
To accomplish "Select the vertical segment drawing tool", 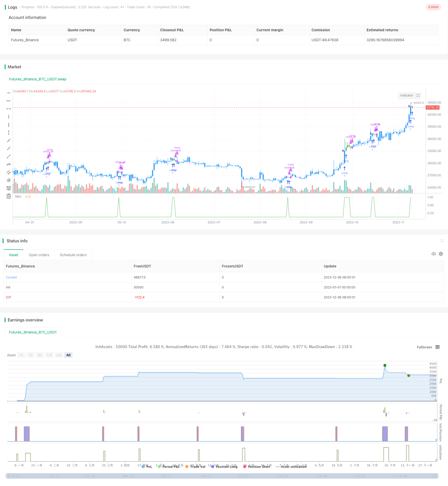I will 9,133.
